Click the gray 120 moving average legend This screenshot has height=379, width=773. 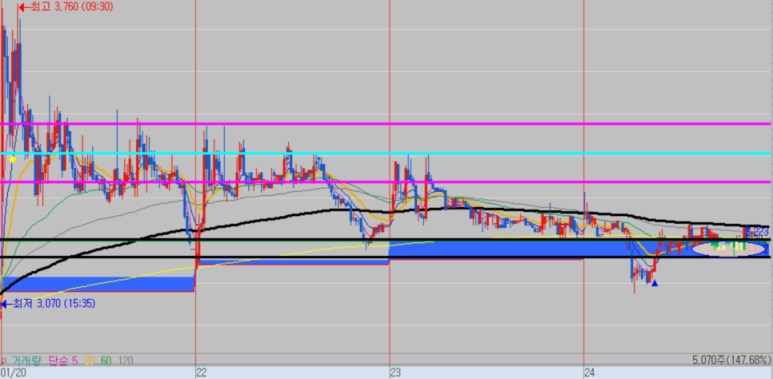[125, 361]
